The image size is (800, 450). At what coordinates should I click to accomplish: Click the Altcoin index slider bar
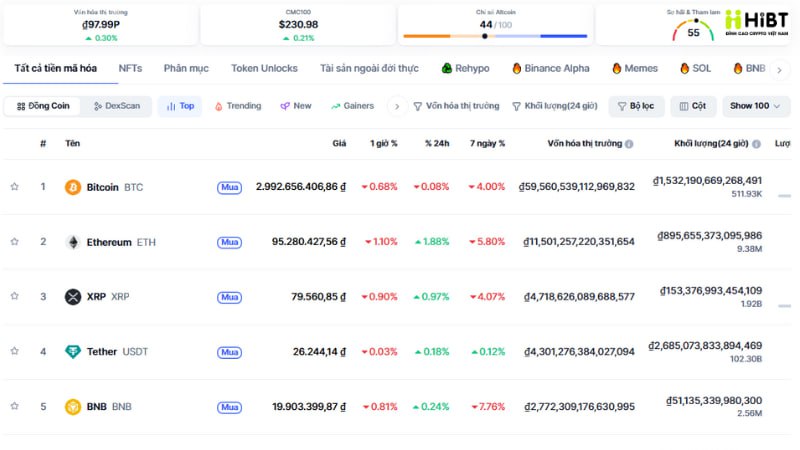click(495, 36)
